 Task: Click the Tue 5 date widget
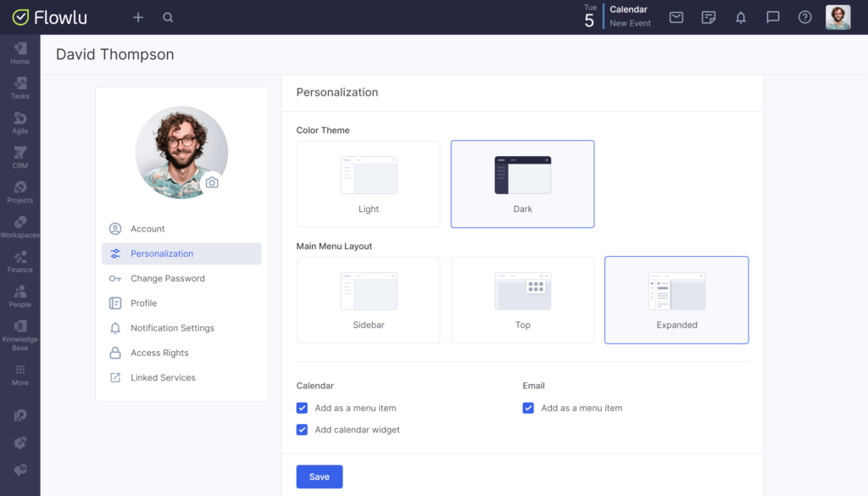(590, 17)
